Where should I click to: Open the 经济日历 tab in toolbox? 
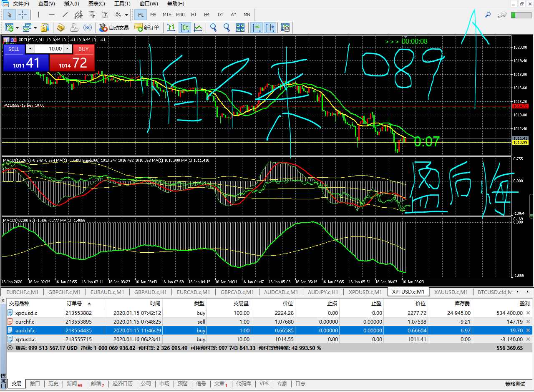(x=123, y=384)
